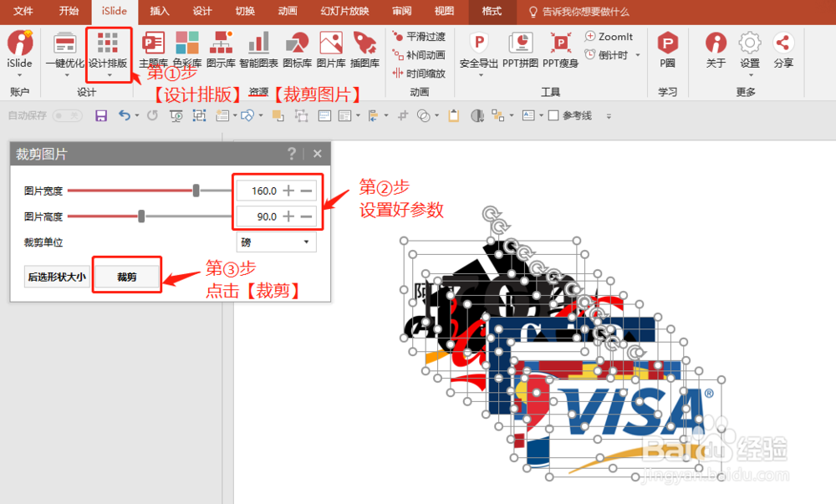The width and height of the screenshot is (836, 504).
Task: Click 时间缩放 time scaling
Action: 419,74
